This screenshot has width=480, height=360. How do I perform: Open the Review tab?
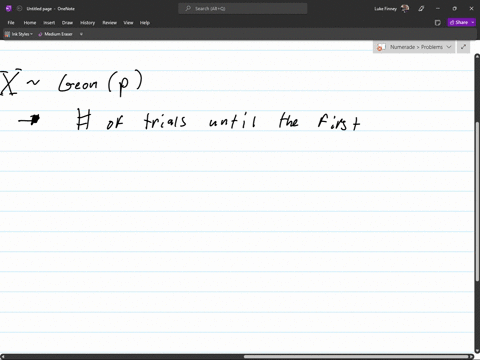click(109, 23)
